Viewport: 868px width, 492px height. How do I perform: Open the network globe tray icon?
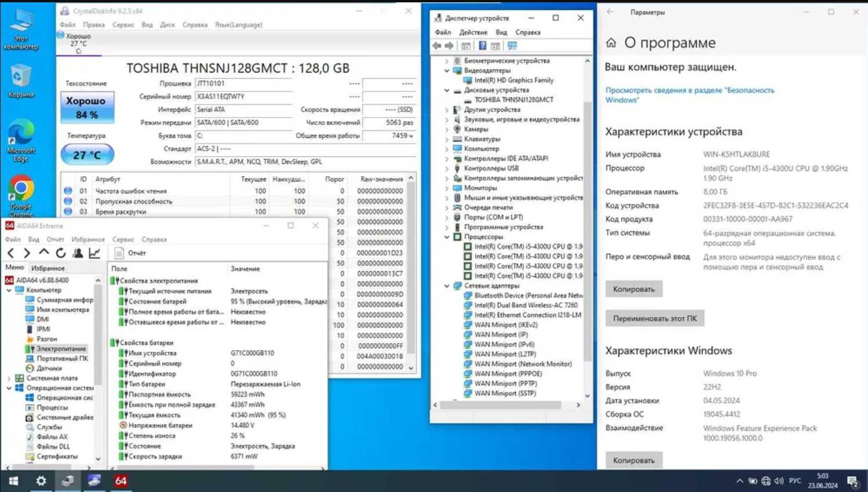pos(766,480)
